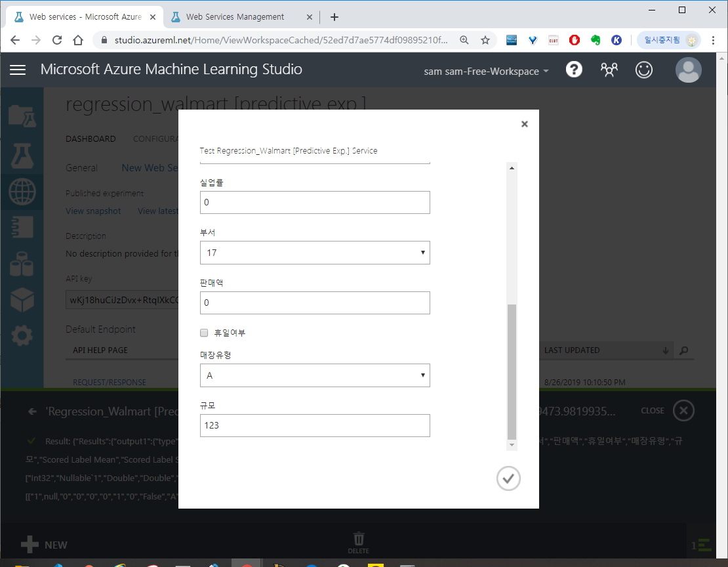Reload the browser page
Screen dimensions: 728x567
pyautogui.click(x=57, y=40)
